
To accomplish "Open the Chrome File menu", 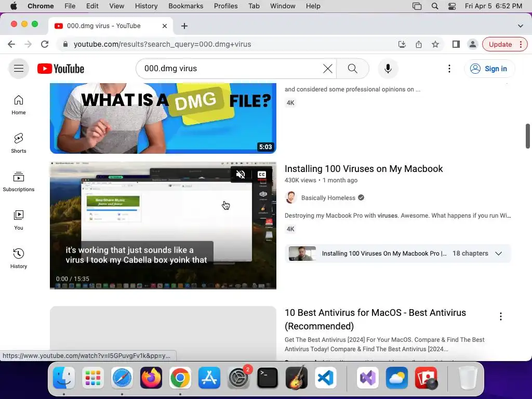I will pos(70,6).
